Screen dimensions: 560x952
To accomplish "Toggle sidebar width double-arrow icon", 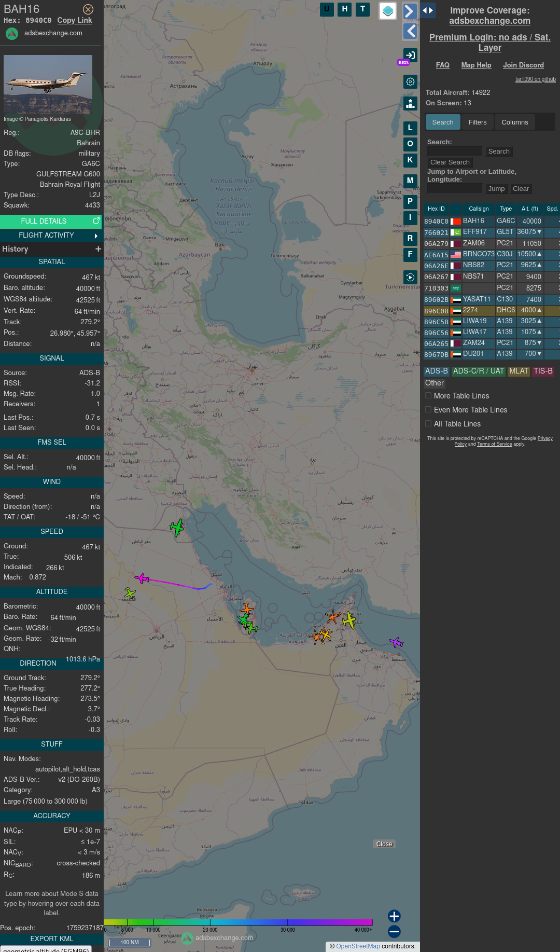I will [428, 10].
